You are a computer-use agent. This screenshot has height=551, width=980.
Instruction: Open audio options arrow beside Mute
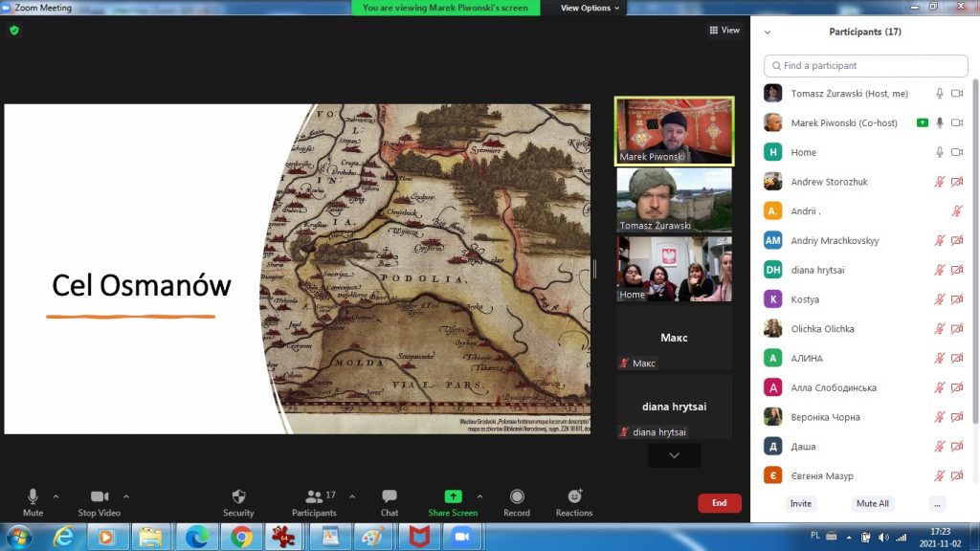[56, 496]
